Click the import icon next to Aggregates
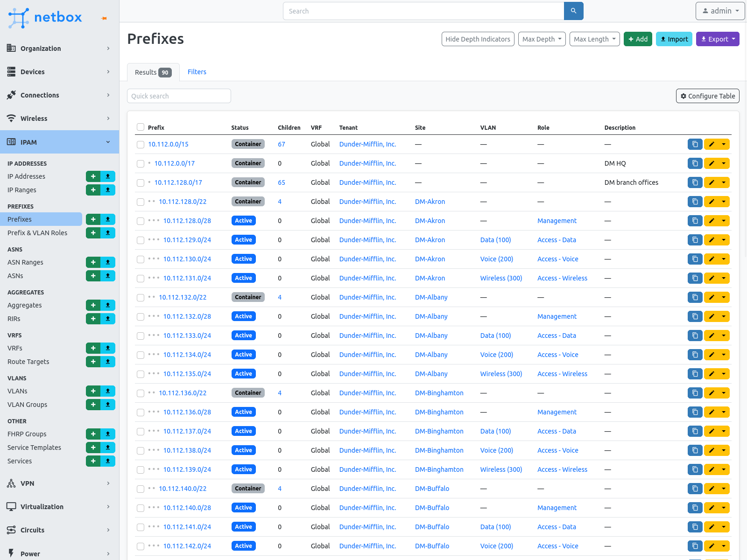 (x=107, y=305)
